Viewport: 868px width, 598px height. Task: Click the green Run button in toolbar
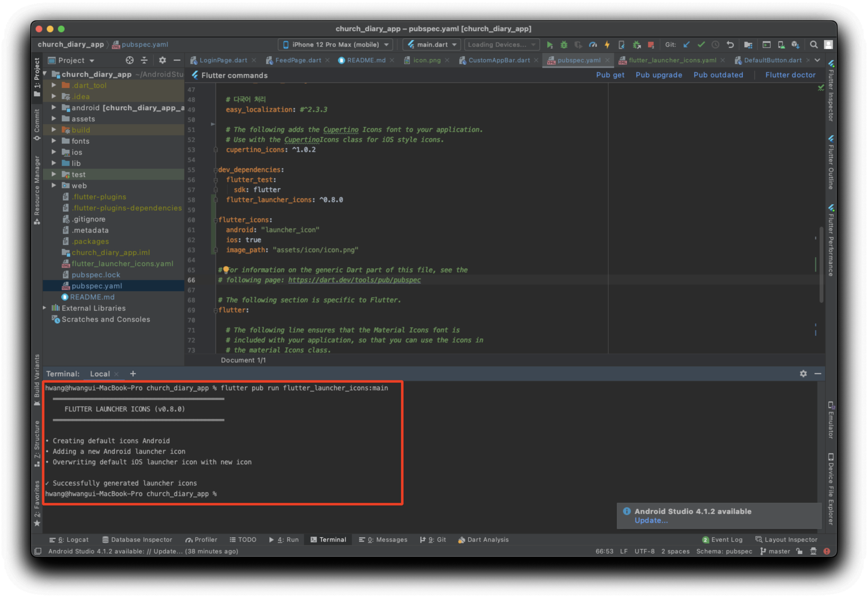tap(550, 45)
